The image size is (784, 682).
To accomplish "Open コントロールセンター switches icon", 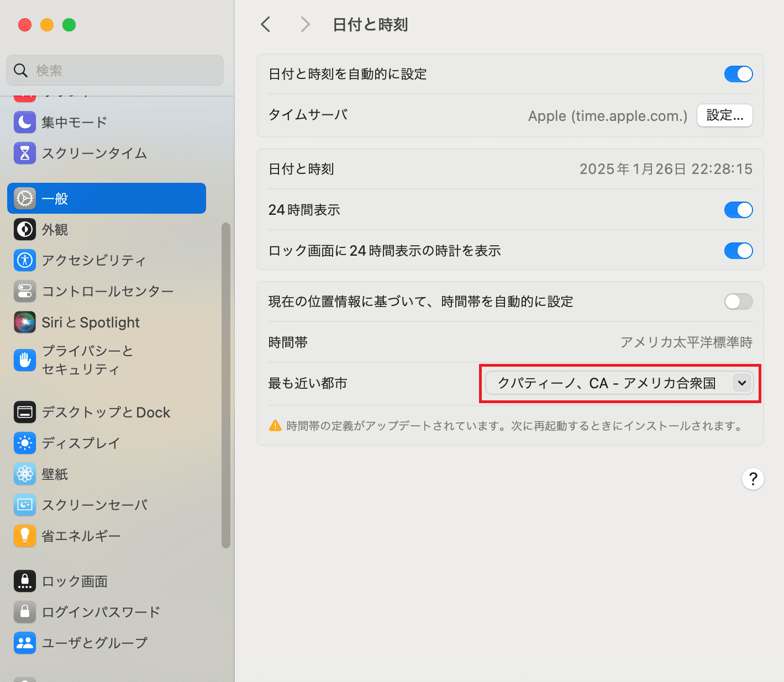I will coord(25,291).
